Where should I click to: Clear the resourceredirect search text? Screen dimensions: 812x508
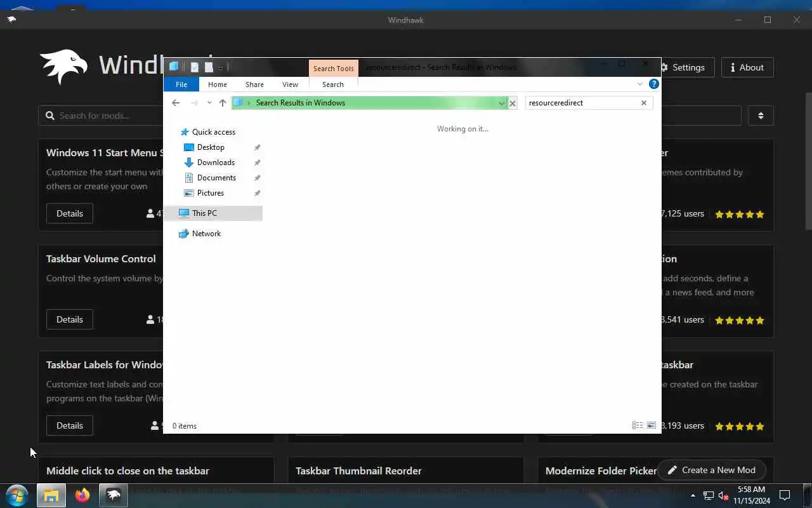pos(643,103)
